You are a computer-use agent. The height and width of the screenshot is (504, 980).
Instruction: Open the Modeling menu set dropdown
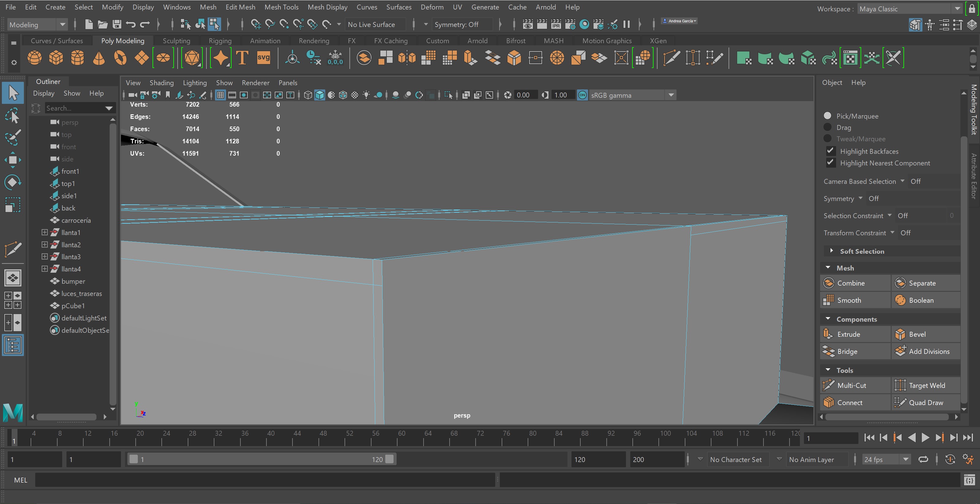pos(37,25)
